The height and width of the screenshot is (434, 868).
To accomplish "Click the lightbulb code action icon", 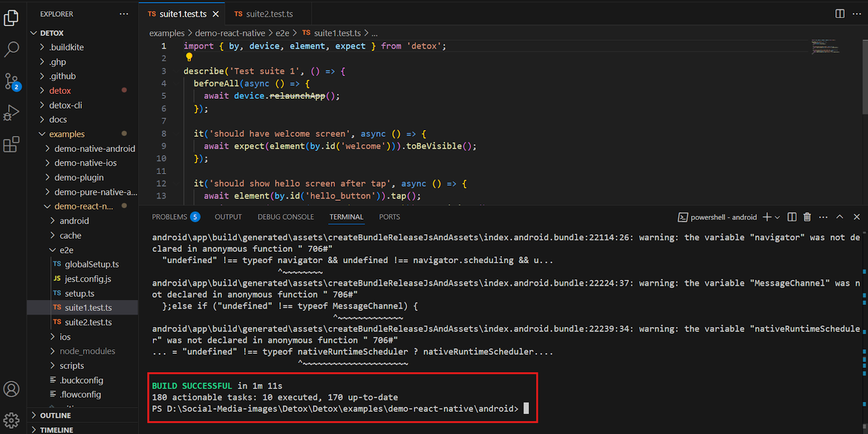I will (x=189, y=58).
